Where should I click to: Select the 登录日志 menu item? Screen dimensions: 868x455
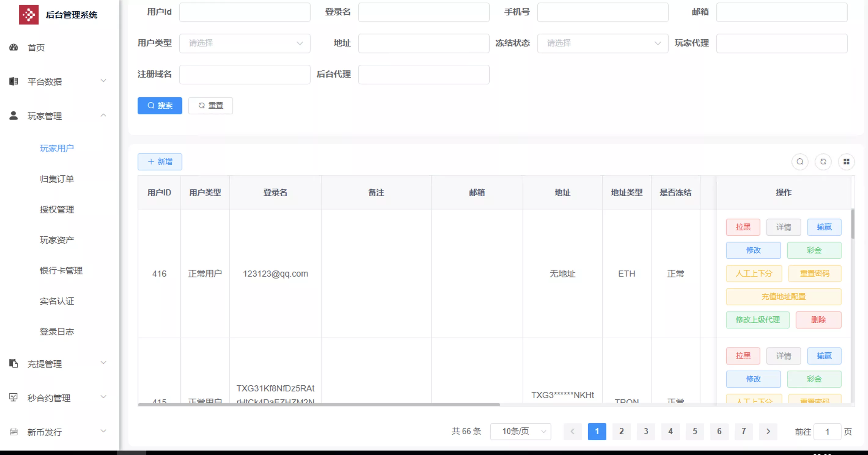57,331
